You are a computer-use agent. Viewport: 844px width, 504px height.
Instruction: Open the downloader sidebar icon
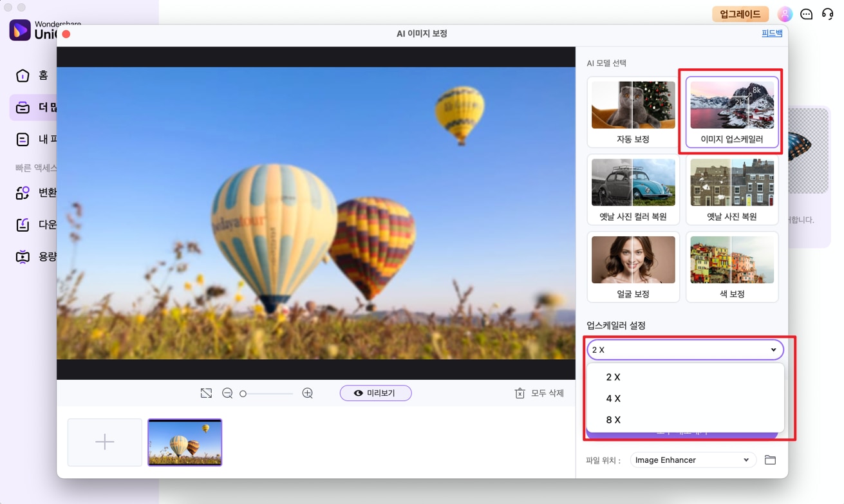pos(23,225)
